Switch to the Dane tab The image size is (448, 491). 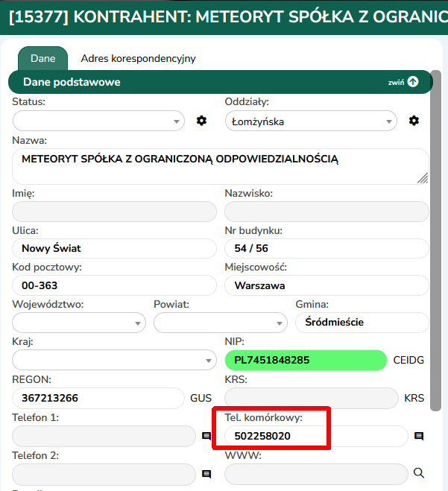42,58
